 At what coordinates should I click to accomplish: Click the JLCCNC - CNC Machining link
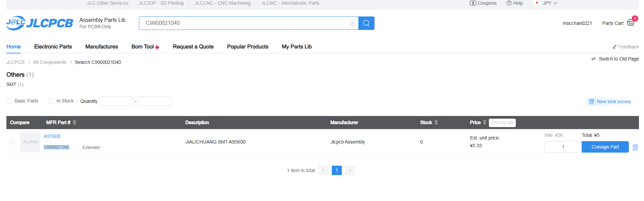tap(222, 3)
